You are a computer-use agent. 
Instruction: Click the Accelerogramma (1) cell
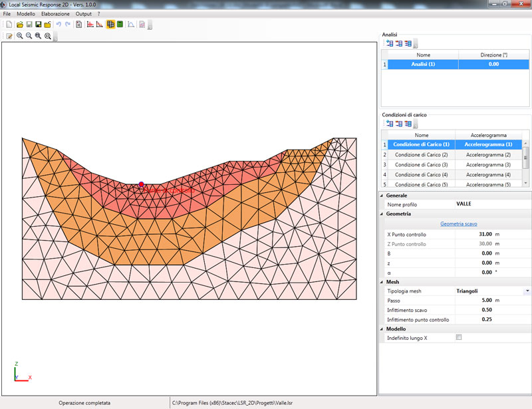click(488, 144)
